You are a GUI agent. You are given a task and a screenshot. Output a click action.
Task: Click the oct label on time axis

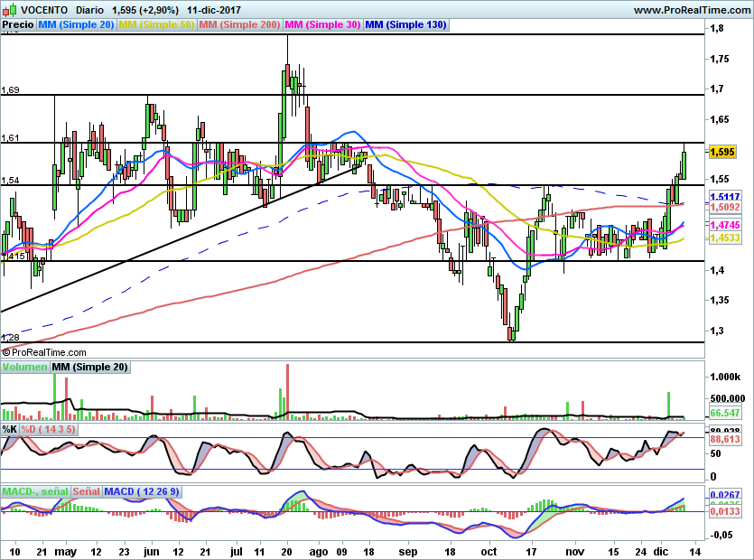pyautogui.click(x=489, y=552)
